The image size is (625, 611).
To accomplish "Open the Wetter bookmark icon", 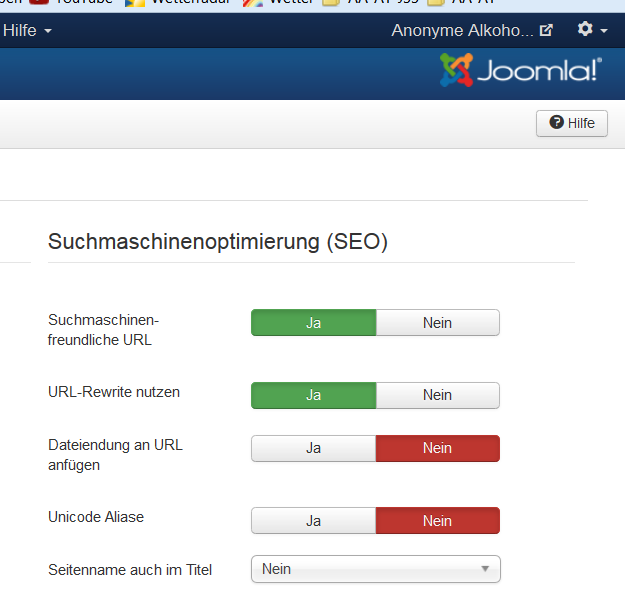I will pos(253,3).
